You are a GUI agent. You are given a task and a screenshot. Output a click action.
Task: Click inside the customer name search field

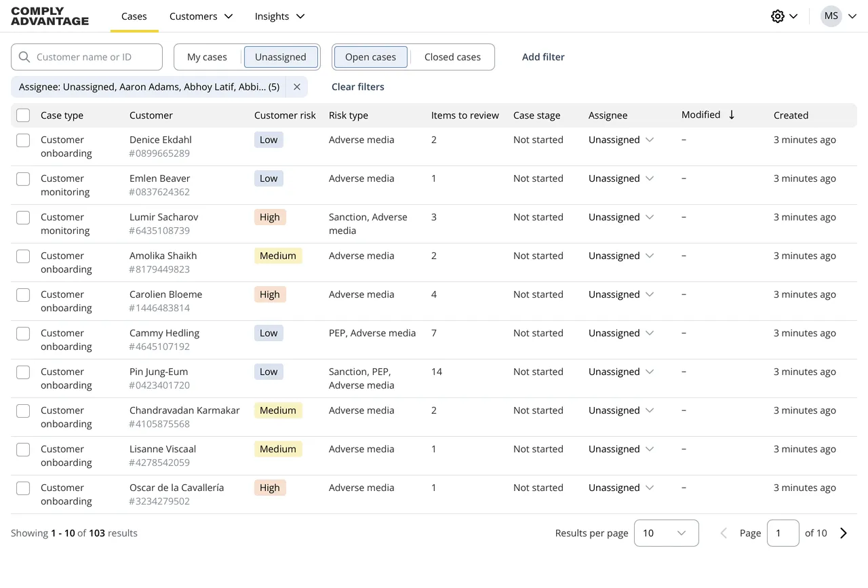point(95,57)
